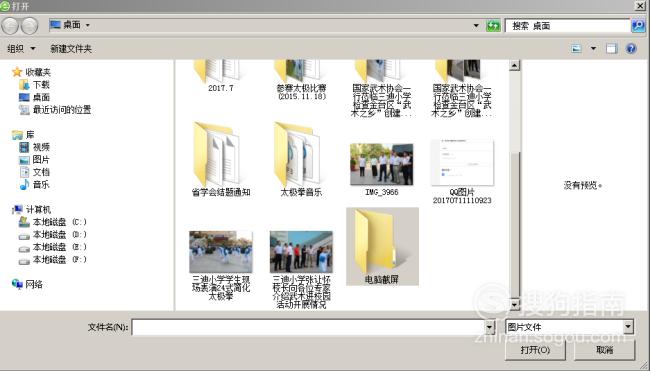Click the 打开(O) button
The width and height of the screenshot is (650, 371).
pos(535,350)
